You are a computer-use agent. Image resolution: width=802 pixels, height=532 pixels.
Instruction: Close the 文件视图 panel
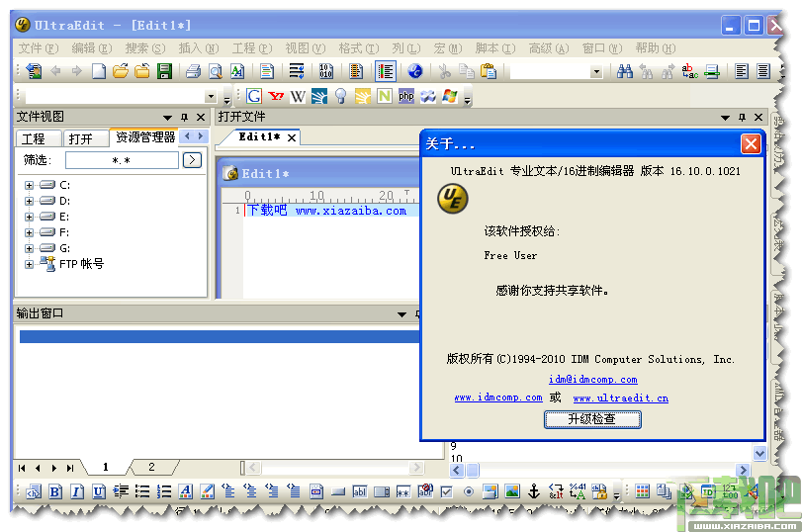pyautogui.click(x=201, y=117)
